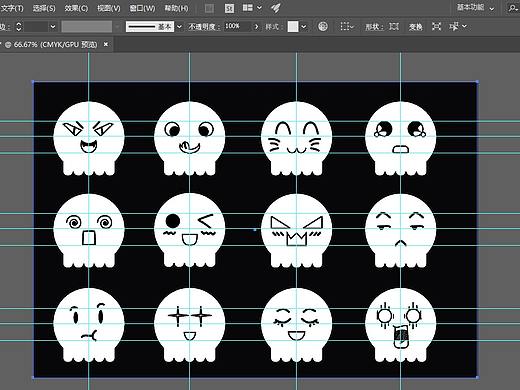Select the winking blushing skull face
The width and height of the screenshot is (520, 390).
click(x=189, y=230)
